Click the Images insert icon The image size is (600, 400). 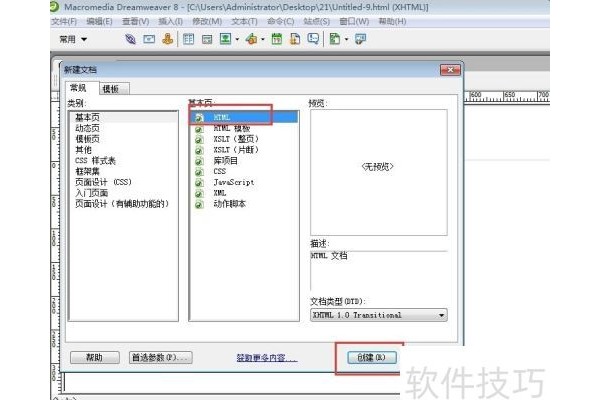tap(225, 39)
